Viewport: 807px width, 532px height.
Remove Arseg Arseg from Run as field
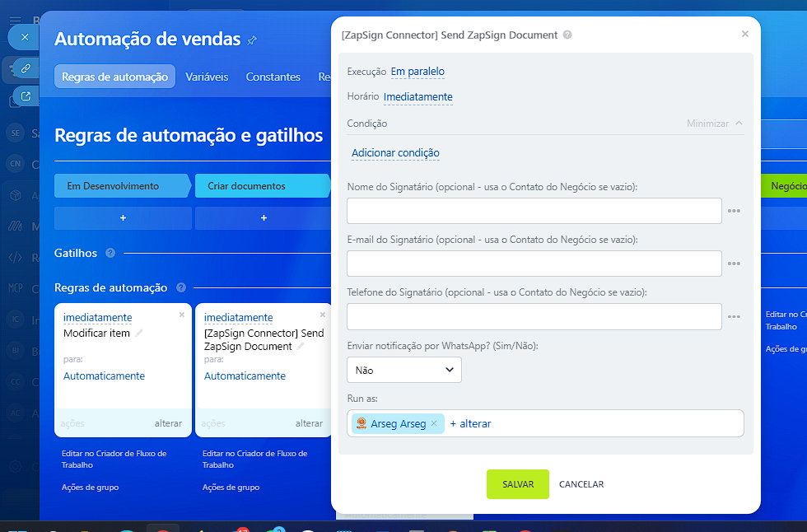tap(434, 423)
